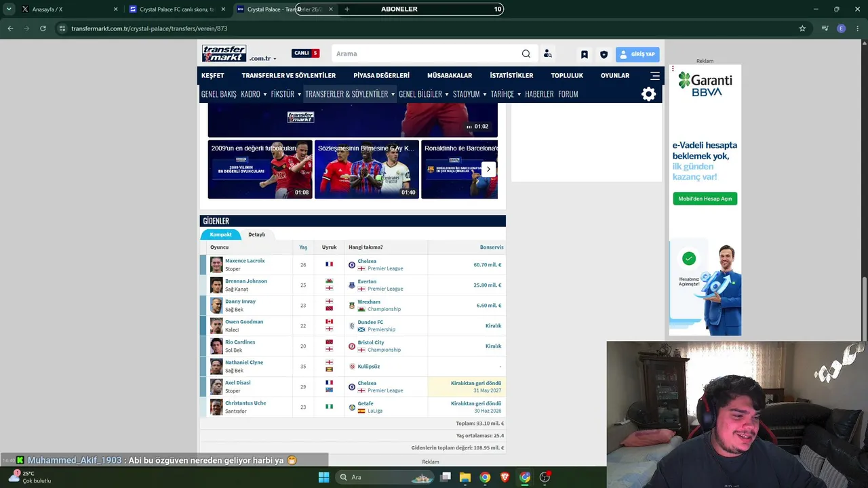Open Maxence Lacroix player link
Image resolution: width=868 pixels, height=488 pixels.
point(245,261)
